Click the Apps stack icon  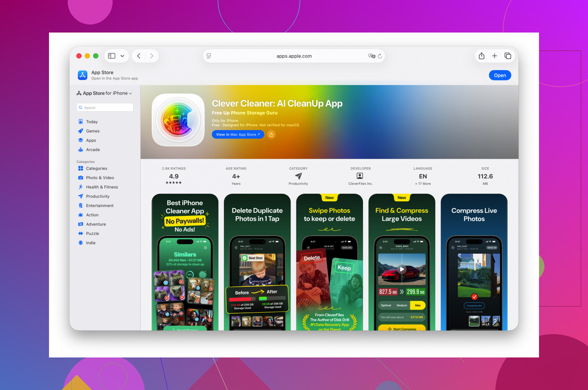(x=81, y=140)
